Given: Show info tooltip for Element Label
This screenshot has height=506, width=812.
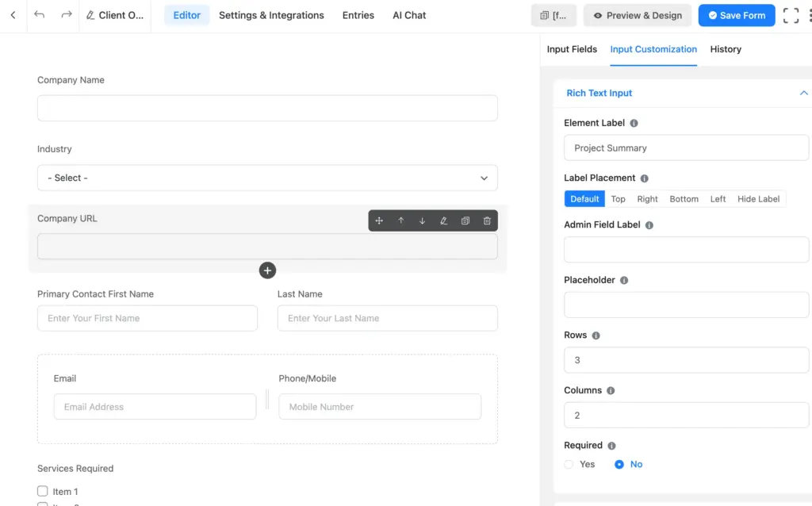Looking at the screenshot, I should (634, 123).
